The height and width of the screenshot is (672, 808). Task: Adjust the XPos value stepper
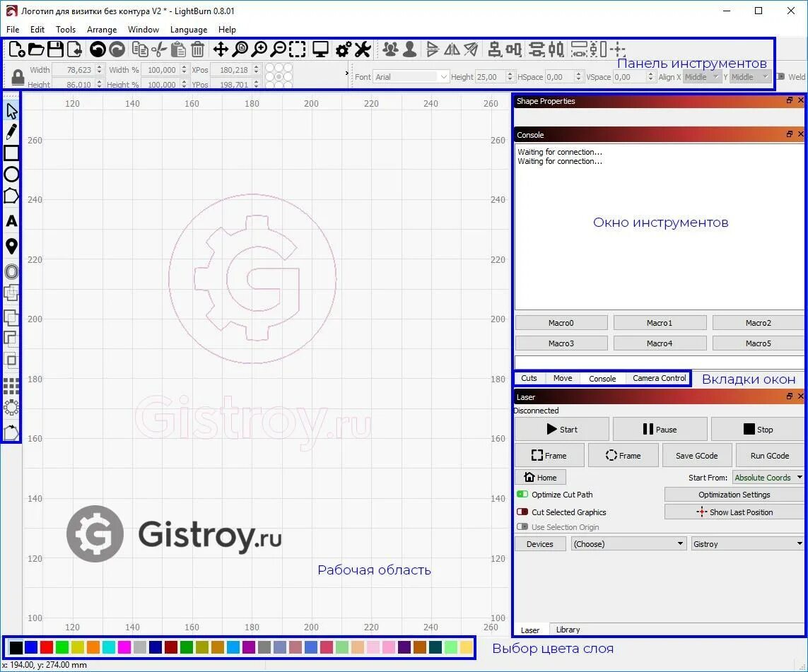(x=256, y=69)
